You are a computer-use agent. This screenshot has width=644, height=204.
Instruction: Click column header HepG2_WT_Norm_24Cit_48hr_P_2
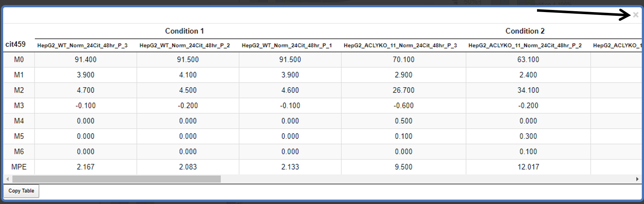185,46
